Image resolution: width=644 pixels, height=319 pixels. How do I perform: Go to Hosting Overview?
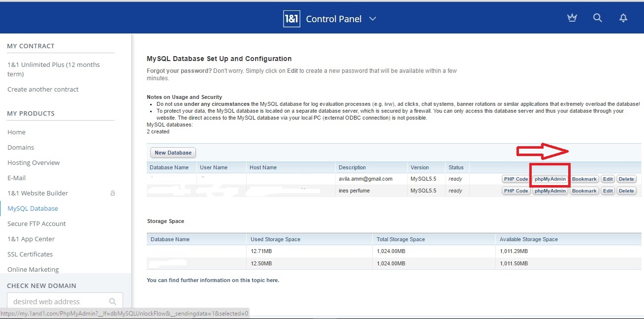click(33, 162)
